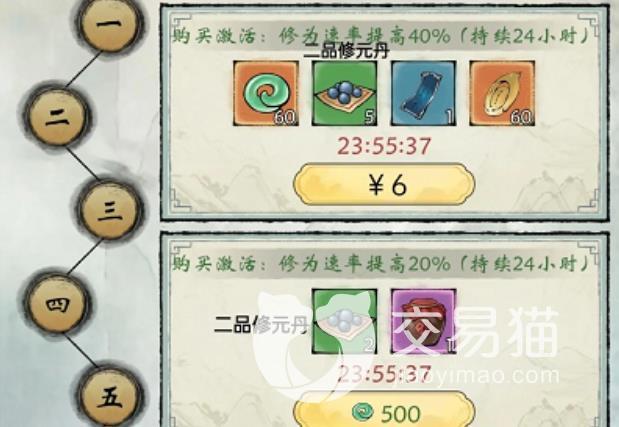
Task: Click the 23:55:37 countdown in the first pack
Action: click(385, 146)
